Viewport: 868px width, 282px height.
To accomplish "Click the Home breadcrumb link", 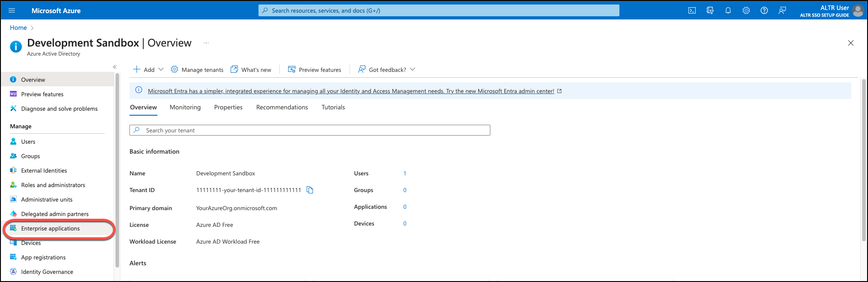I will (18, 28).
